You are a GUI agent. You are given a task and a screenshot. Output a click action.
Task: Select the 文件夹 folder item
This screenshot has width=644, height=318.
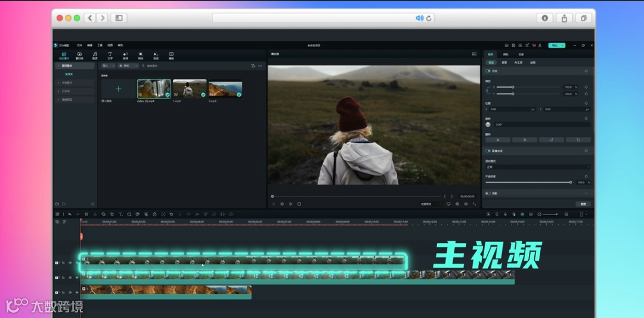pyautogui.click(x=69, y=74)
